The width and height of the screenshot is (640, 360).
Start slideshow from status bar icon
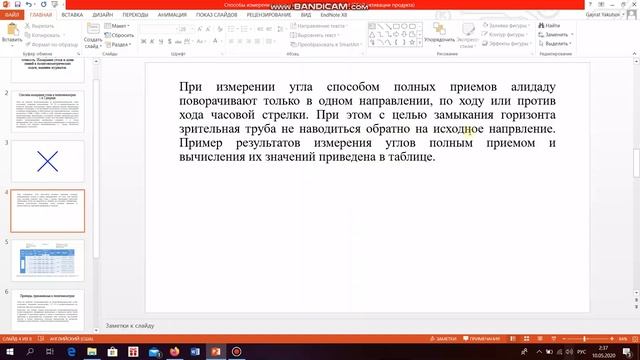tap(553, 339)
